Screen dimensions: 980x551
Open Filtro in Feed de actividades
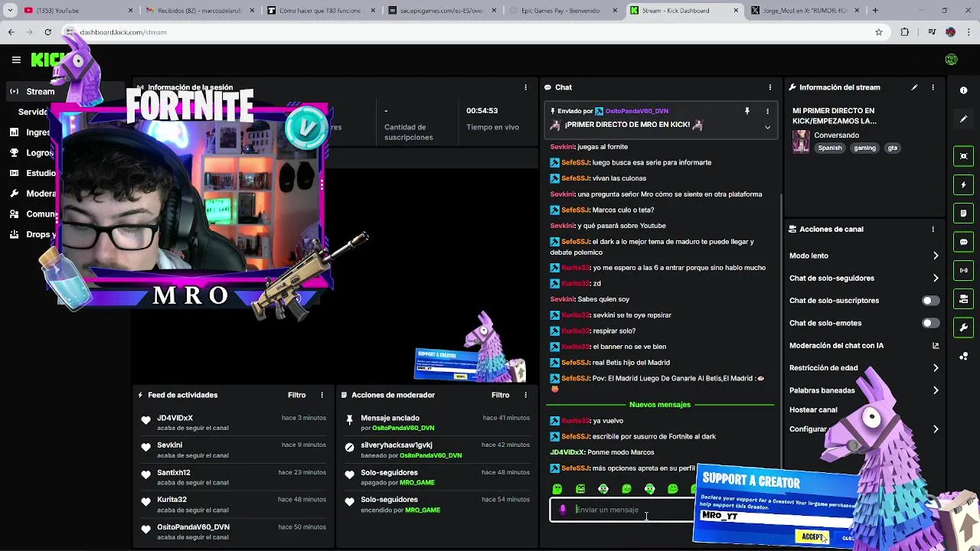[296, 395]
